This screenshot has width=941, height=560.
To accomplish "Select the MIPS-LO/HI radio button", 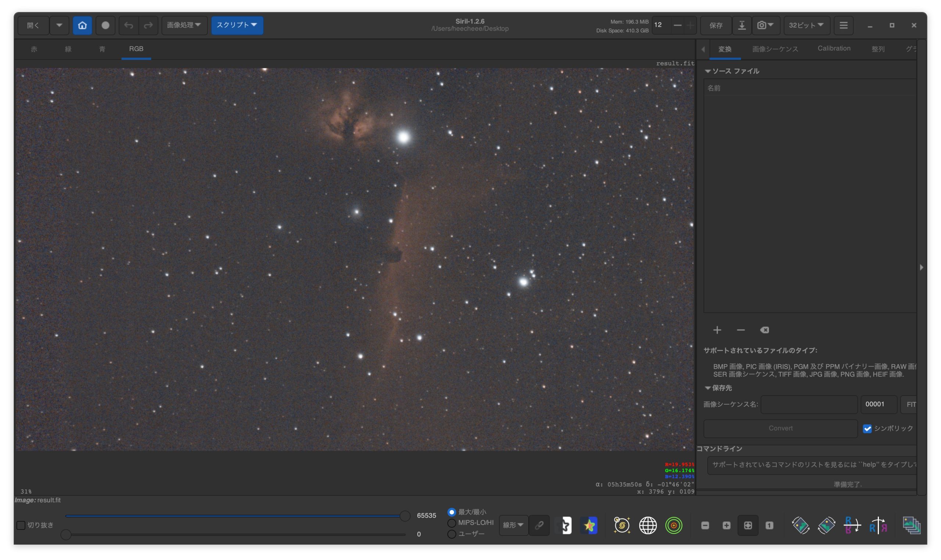I will 452,523.
